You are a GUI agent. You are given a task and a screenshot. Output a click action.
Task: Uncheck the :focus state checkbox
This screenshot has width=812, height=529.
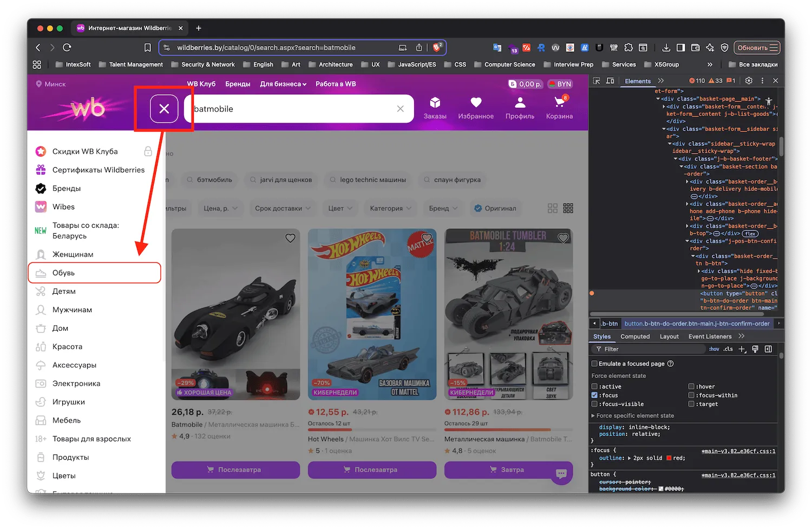595,395
